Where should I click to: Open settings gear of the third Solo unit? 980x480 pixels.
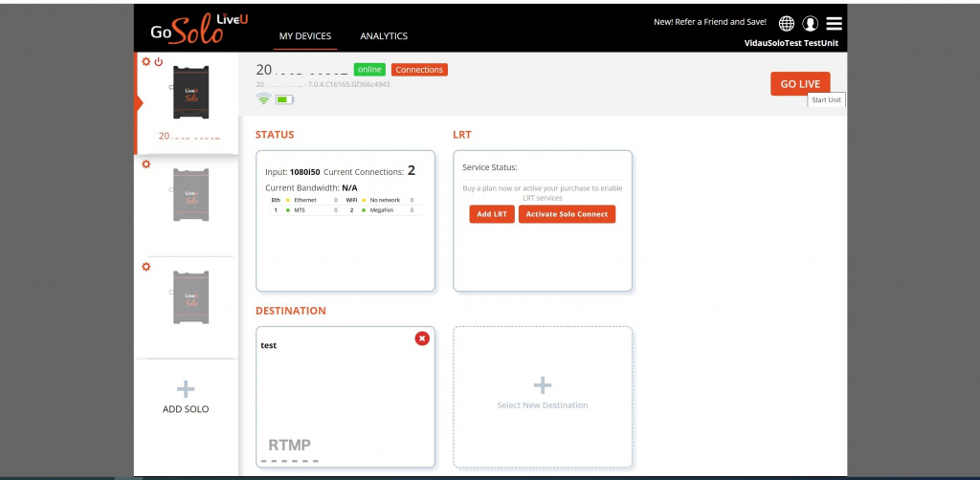[x=146, y=267]
